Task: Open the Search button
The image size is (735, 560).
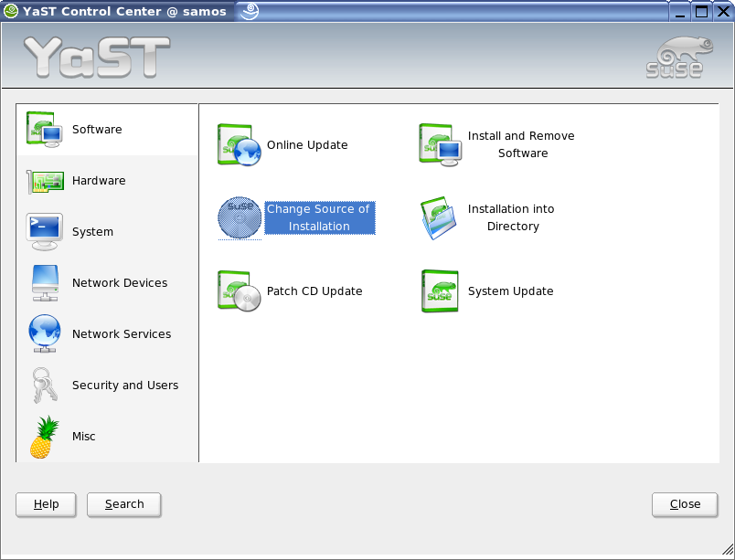Action: [124, 505]
